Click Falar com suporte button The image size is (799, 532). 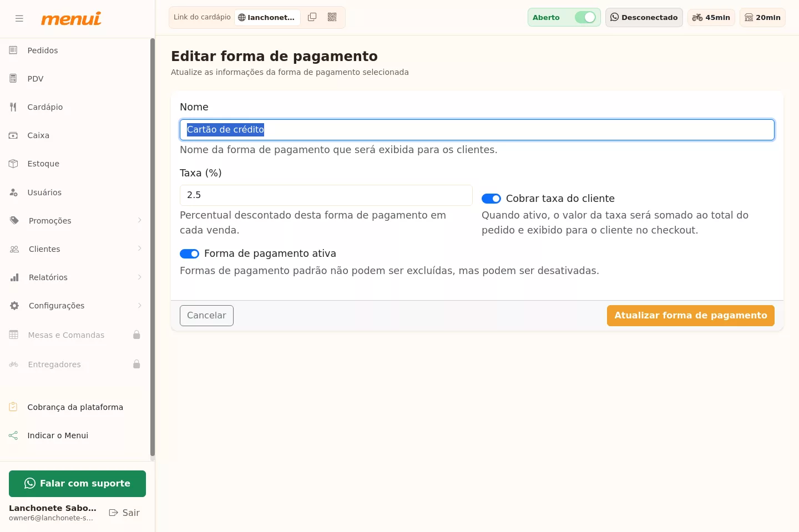point(77,484)
